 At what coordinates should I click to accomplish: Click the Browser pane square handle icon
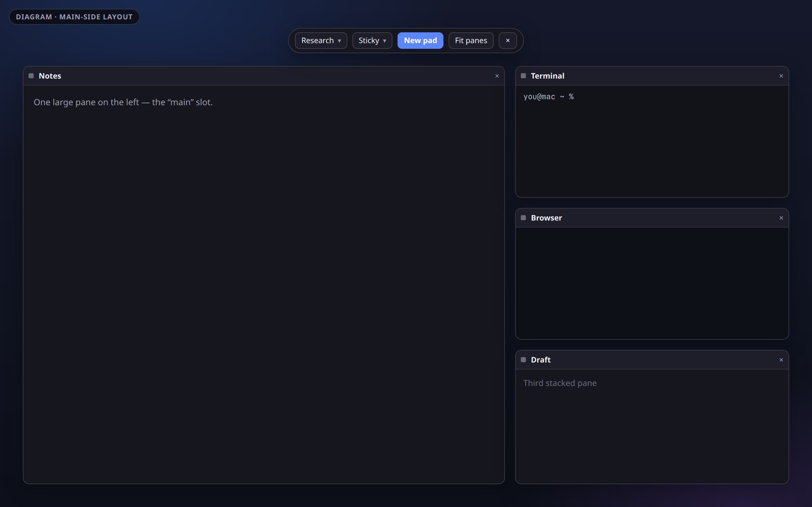click(x=523, y=218)
